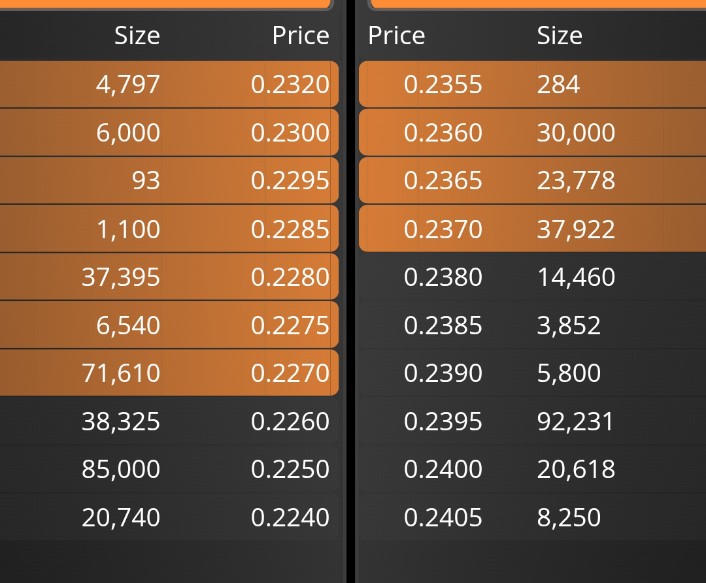Select bid size 4,797

point(128,84)
